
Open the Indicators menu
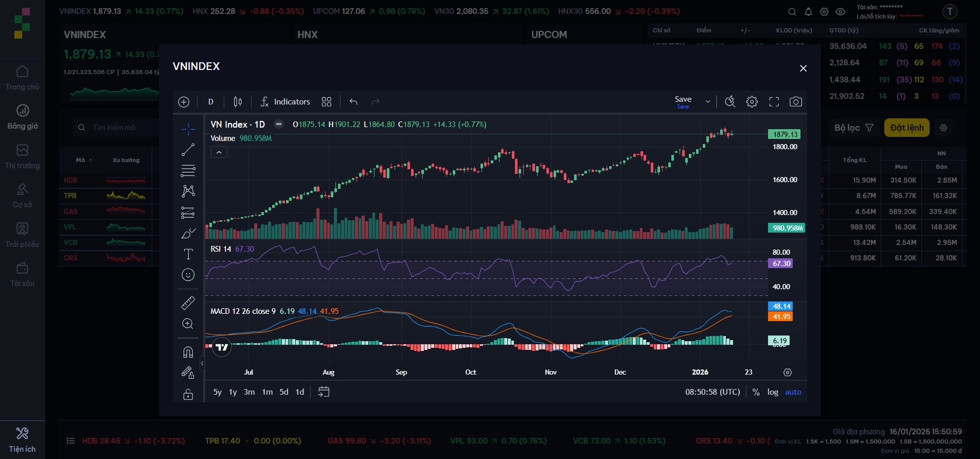click(x=285, y=102)
